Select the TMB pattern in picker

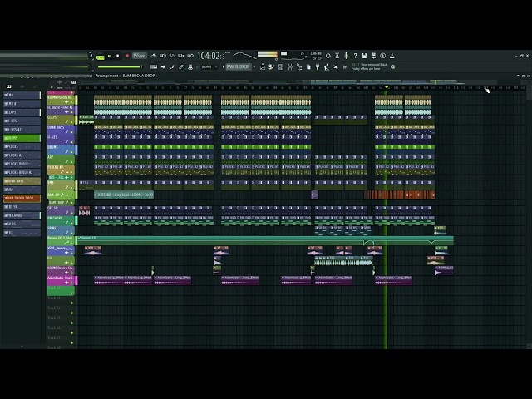click(x=22, y=95)
